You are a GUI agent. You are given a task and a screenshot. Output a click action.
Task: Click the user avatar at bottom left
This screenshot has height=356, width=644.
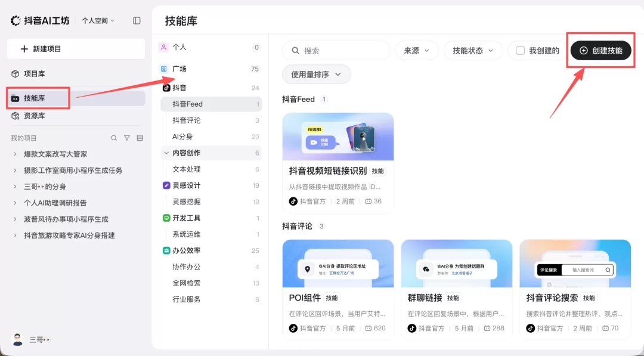point(17,339)
